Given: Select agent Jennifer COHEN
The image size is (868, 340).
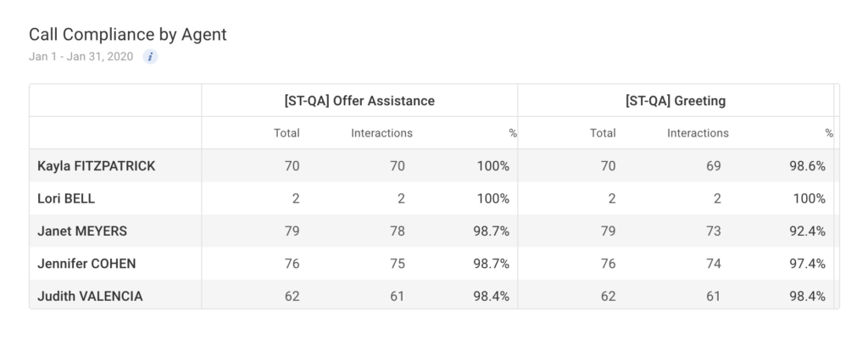Looking at the screenshot, I should (x=86, y=264).
